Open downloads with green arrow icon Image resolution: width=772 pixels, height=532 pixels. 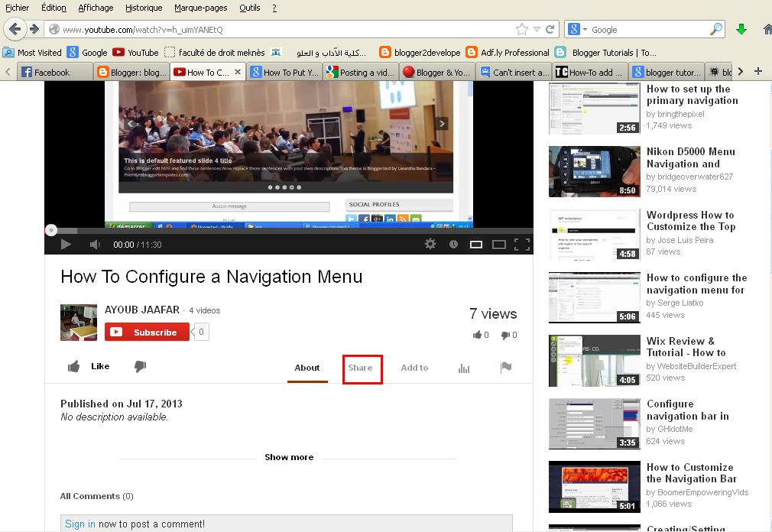(x=741, y=29)
